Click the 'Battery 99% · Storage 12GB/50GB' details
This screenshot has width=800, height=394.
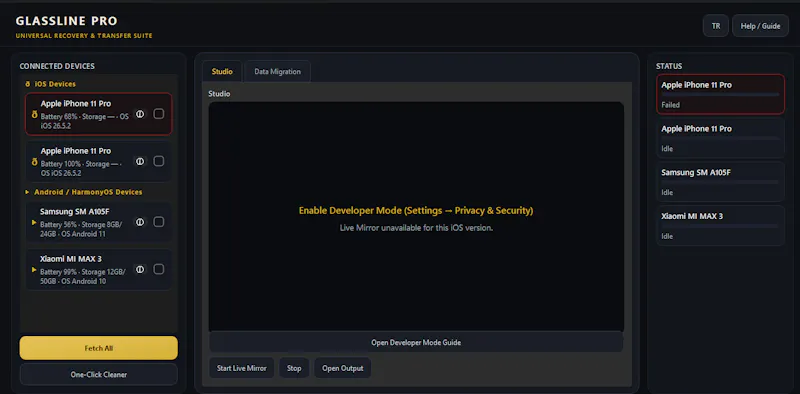pyautogui.click(x=83, y=277)
